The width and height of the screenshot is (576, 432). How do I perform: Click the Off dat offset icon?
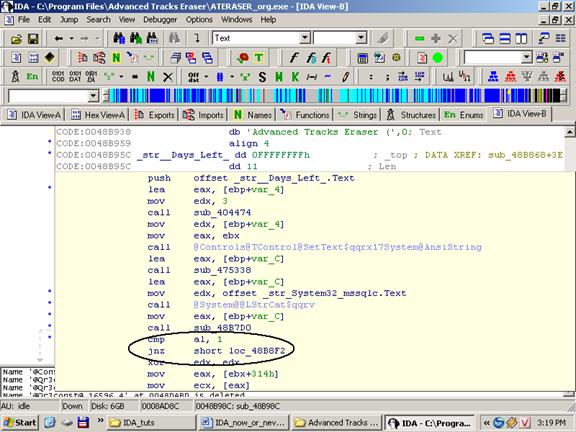coord(193,77)
